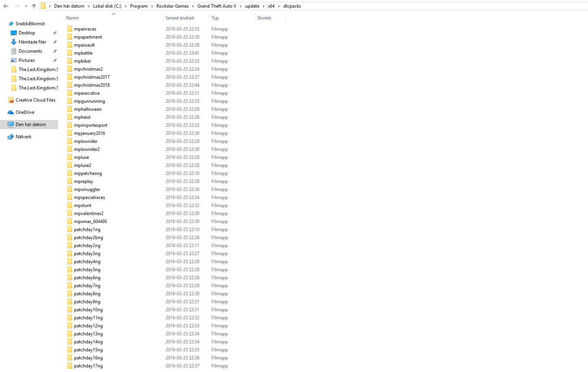The height and width of the screenshot is (372, 588).
Task: Select the folder named mpxmas_604490
Action: click(90, 222)
